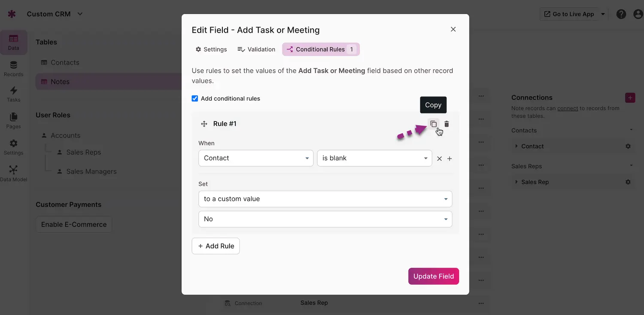Open the Contact field dropdown
This screenshot has height=315, width=644.
coord(256,158)
